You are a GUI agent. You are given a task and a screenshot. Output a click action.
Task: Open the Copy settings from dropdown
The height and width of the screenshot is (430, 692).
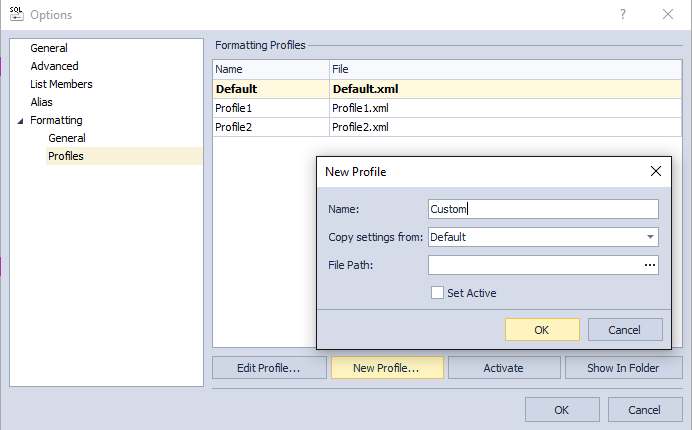pos(650,237)
